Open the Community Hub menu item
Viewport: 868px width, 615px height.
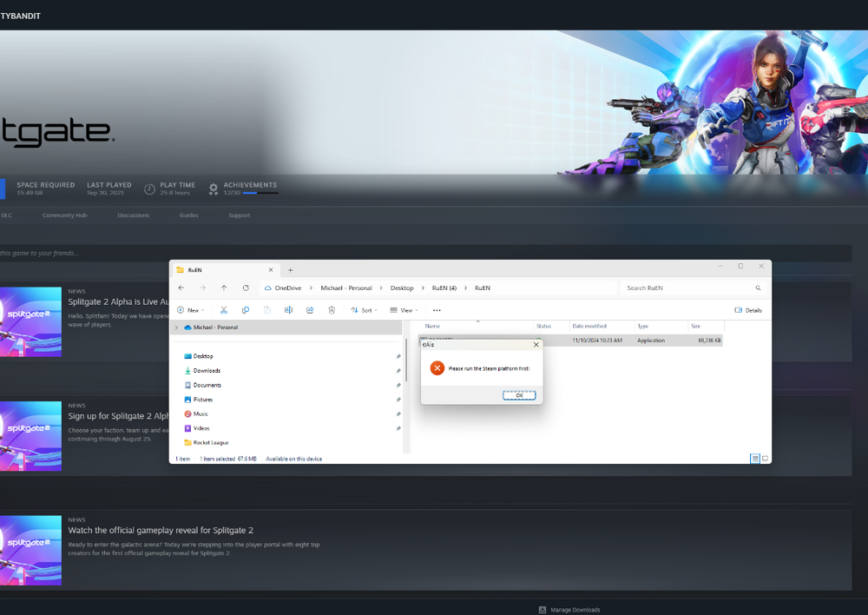tap(64, 215)
